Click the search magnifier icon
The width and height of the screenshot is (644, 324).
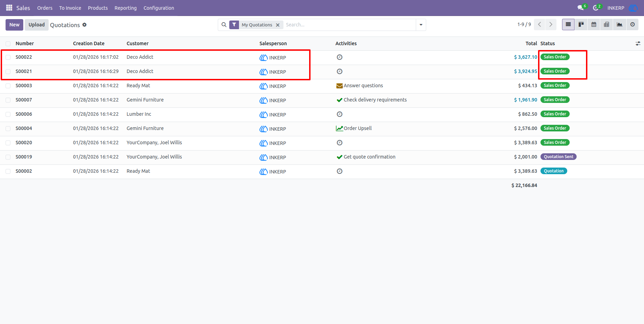[x=224, y=25]
